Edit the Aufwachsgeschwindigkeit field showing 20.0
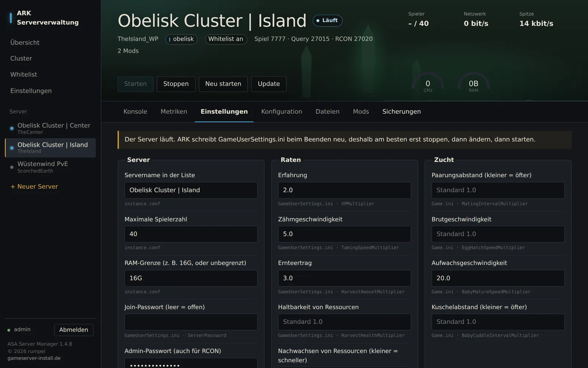Image resolution: width=588 pixels, height=368 pixels. [x=498, y=278]
